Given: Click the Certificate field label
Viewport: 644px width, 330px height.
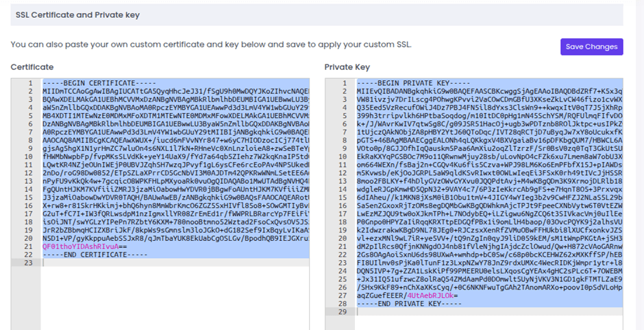Looking at the screenshot, I should [x=32, y=67].
